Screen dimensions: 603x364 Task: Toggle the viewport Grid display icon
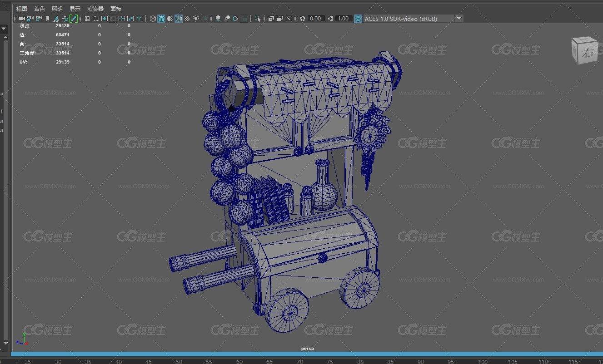[x=87, y=19]
